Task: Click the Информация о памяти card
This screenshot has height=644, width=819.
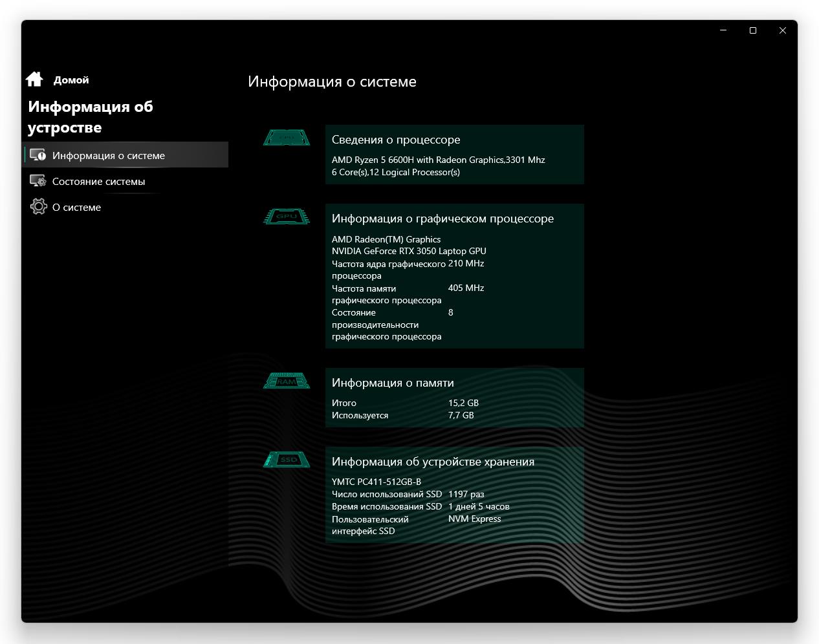Action: coord(455,398)
